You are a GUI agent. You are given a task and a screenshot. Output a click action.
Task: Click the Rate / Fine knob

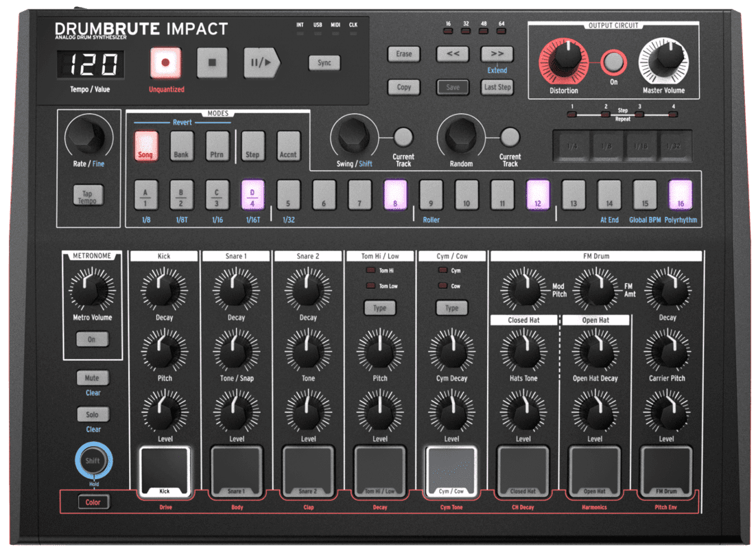tap(88, 137)
